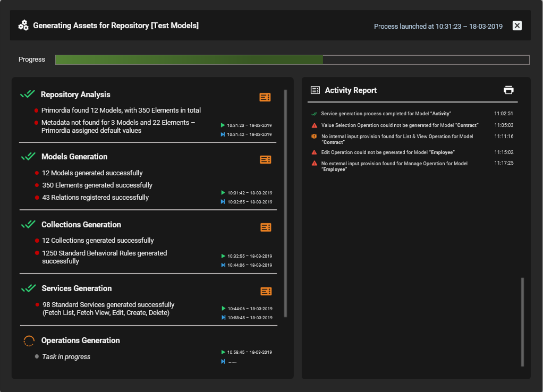Click orange alert icon for List & View entry
The height and width of the screenshot is (392, 543).
(x=315, y=137)
